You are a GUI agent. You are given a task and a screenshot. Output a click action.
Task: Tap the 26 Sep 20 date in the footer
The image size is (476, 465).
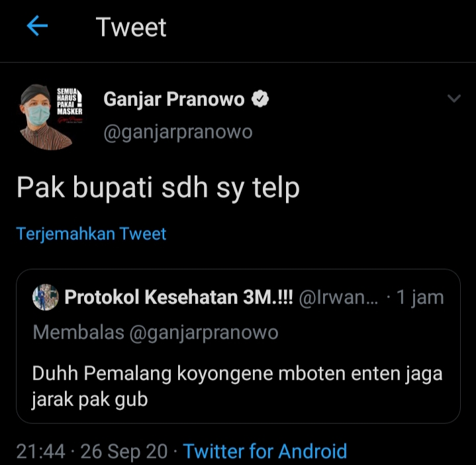(124, 451)
